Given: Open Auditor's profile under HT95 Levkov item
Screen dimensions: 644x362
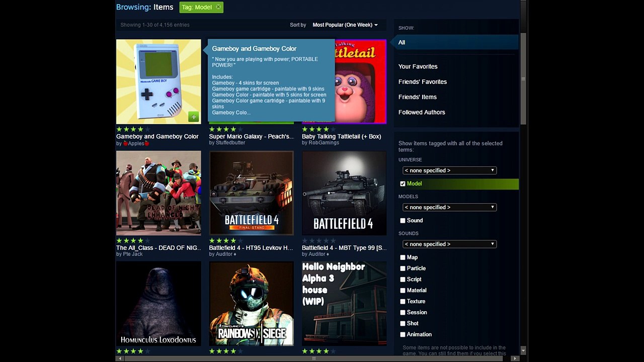Looking at the screenshot, I should click(x=226, y=254).
